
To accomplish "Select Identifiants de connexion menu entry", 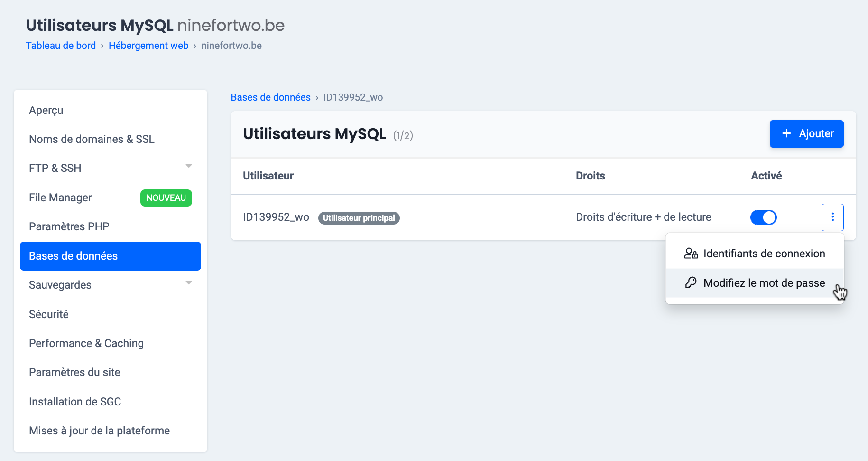I will coord(764,254).
